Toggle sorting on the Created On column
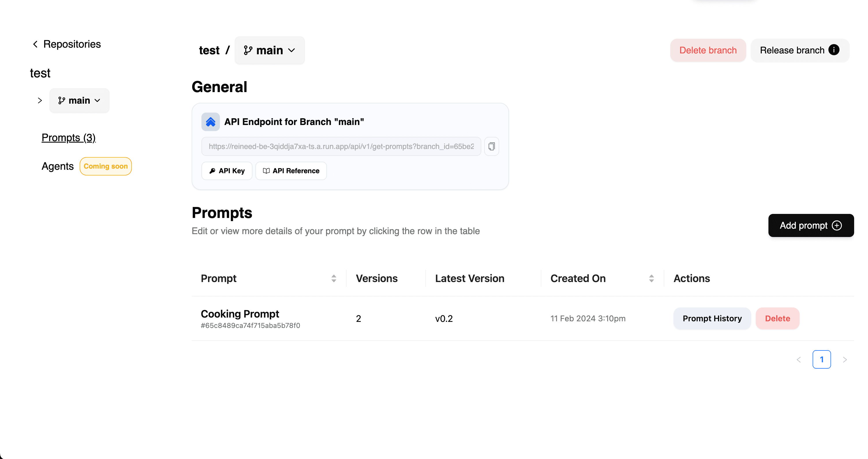868x459 pixels. click(x=652, y=278)
